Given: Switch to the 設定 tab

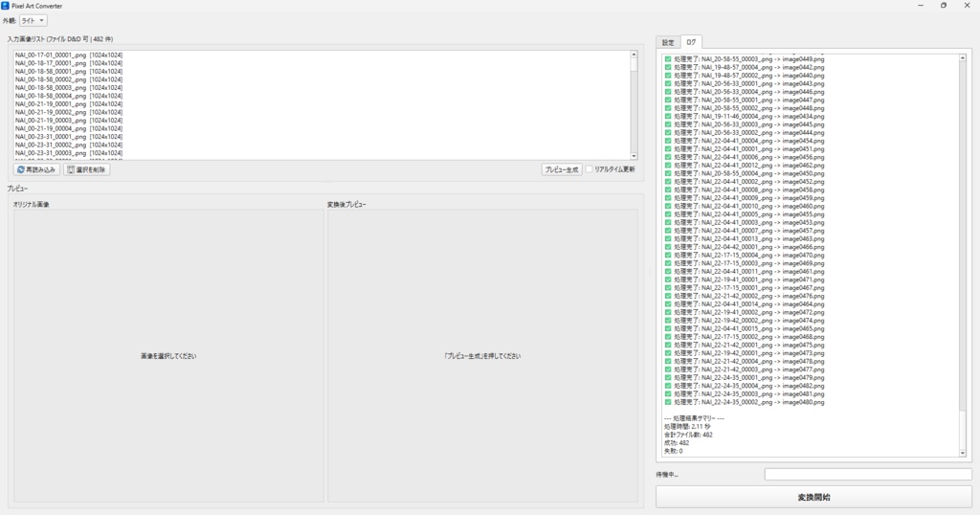Looking at the screenshot, I should pyautogui.click(x=667, y=42).
